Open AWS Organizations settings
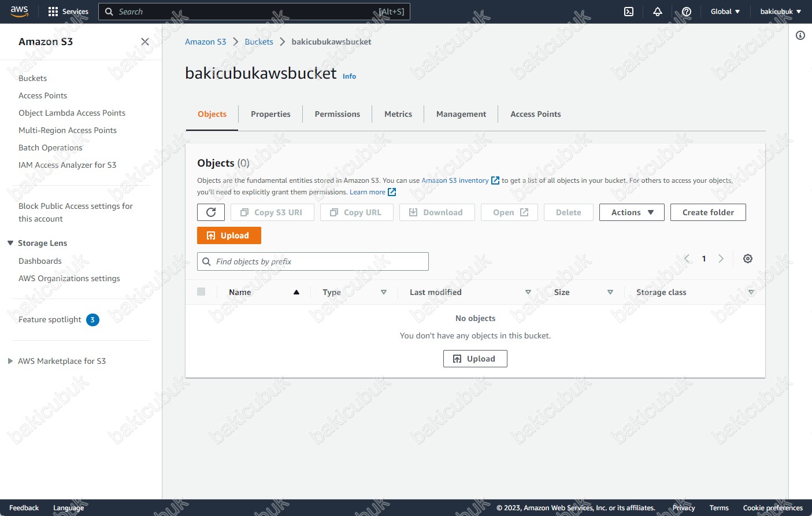 tap(69, 278)
